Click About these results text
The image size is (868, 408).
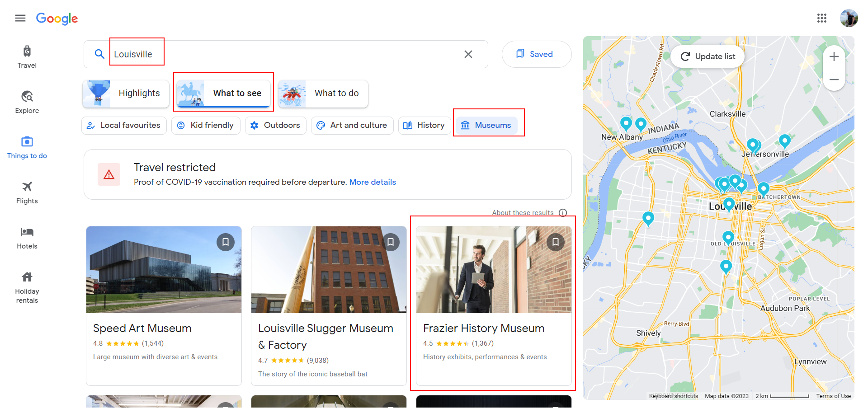coord(523,213)
